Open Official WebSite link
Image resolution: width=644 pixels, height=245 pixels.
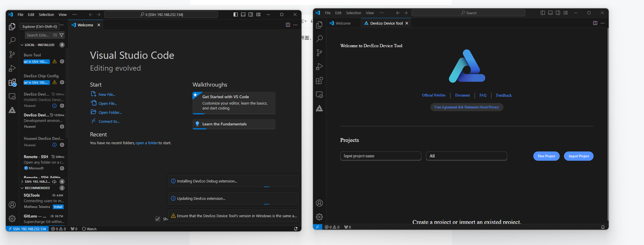click(434, 95)
